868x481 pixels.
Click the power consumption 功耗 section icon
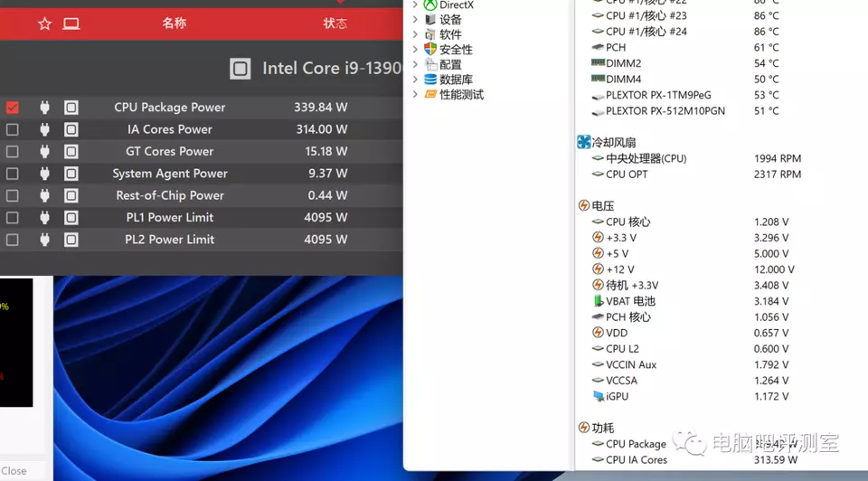click(x=583, y=428)
